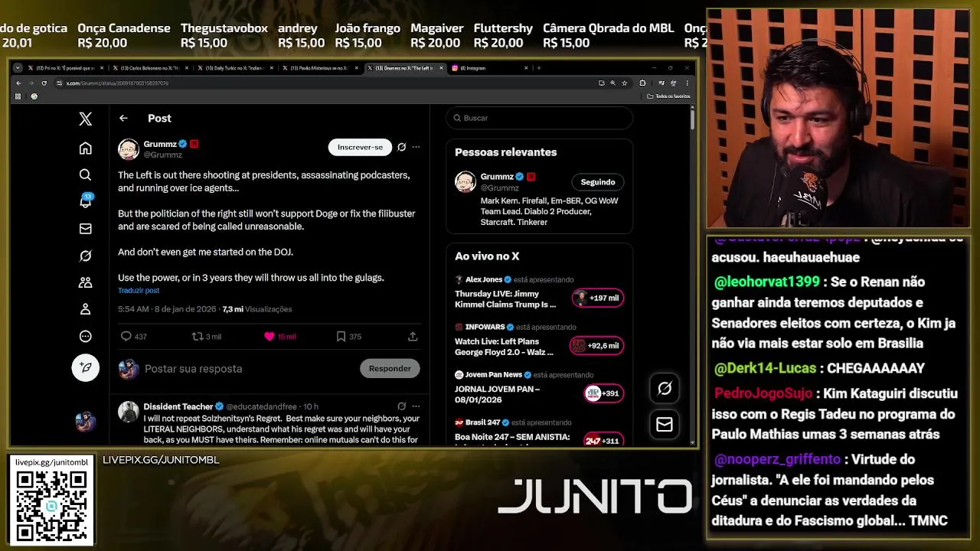This screenshot has width=980, height=551.
Task: Open the X home logo in sidebar
Action: pos(86,119)
